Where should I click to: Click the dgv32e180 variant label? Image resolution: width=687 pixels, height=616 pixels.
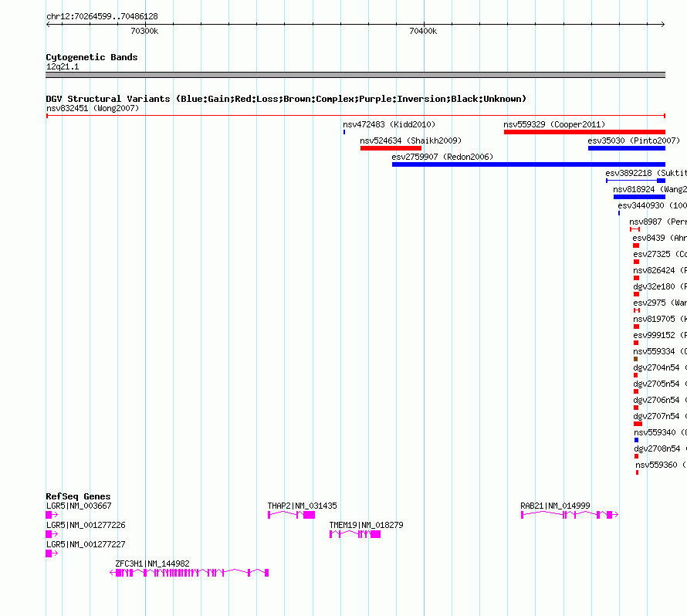click(660, 286)
